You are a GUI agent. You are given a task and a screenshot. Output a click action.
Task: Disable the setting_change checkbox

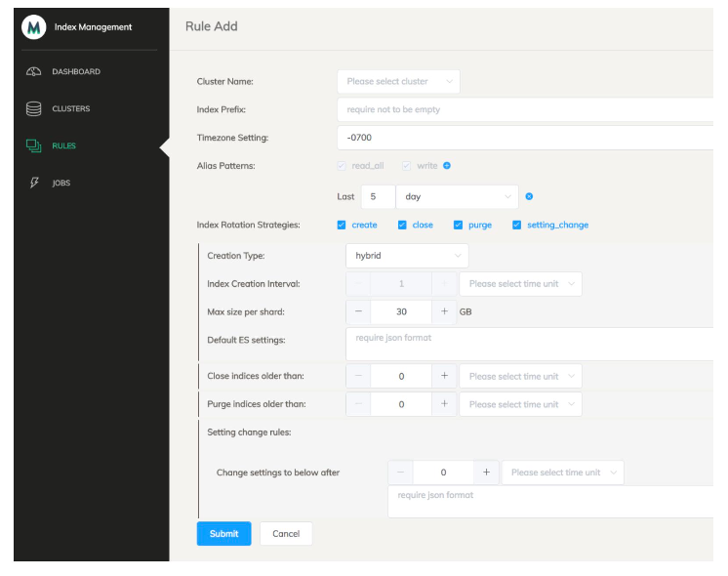click(x=517, y=225)
